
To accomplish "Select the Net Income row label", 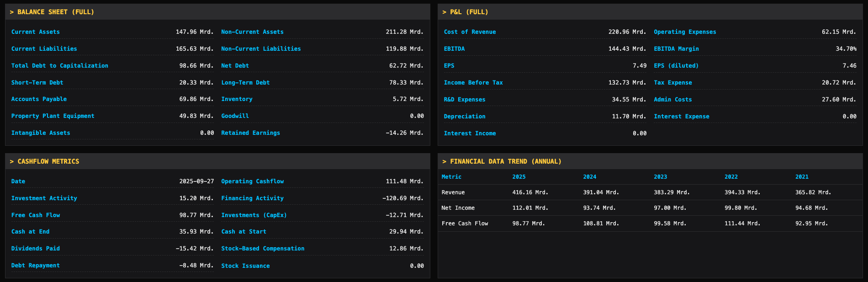I will click(x=458, y=208).
